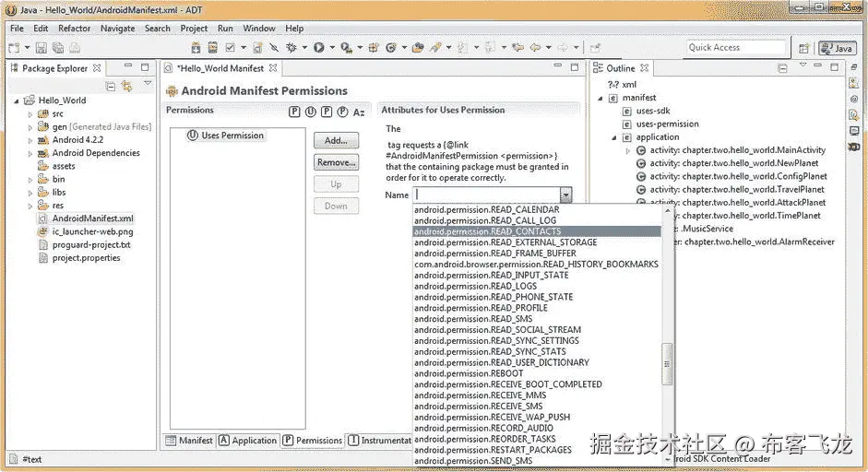Image resolution: width=868 pixels, height=472 pixels.
Task: Open the Android SDK Manager icon
Action: point(196,48)
